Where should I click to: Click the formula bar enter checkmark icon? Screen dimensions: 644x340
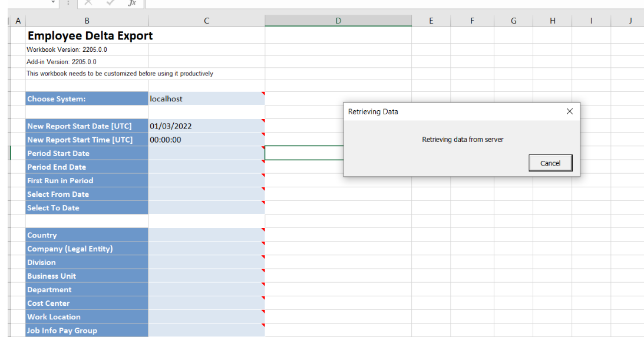(110, 3)
